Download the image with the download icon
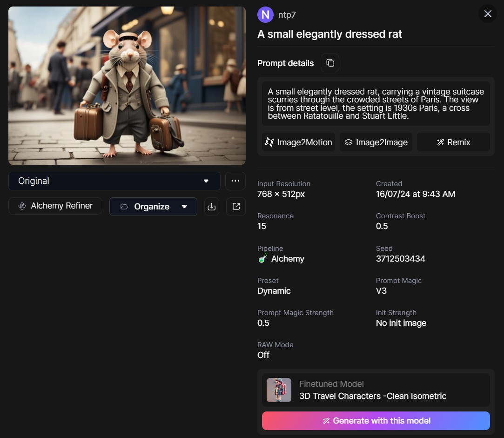The image size is (504, 438). (211, 207)
